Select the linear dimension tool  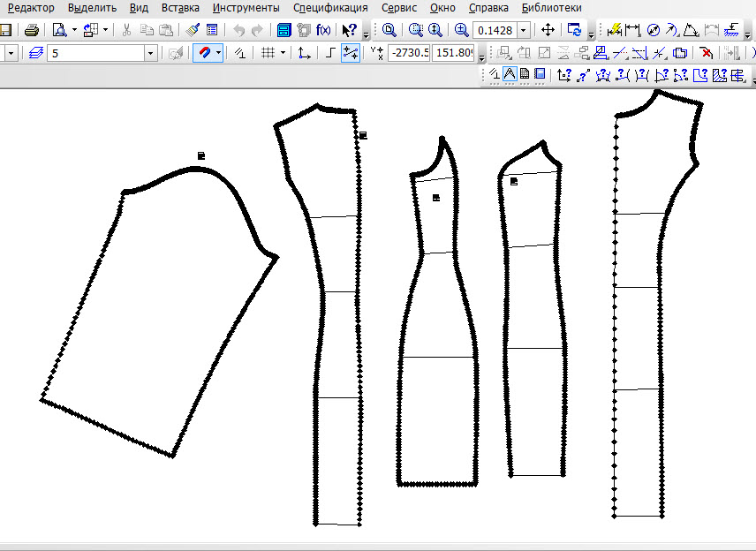pyautogui.click(x=631, y=30)
